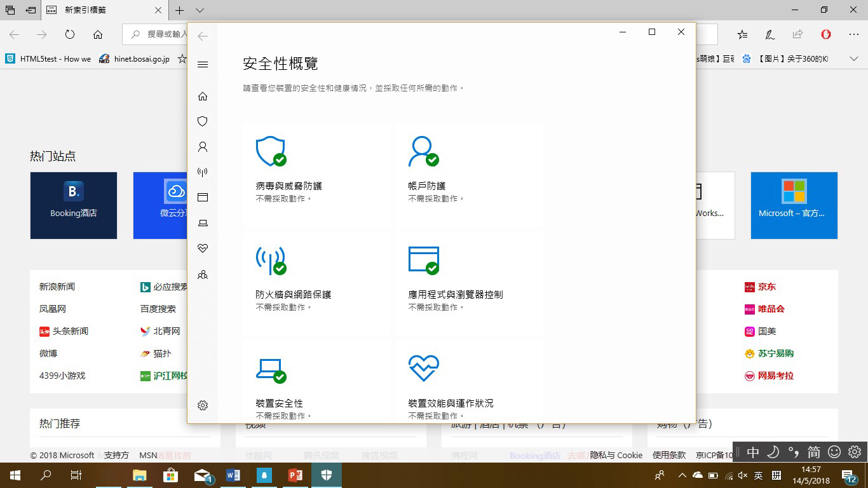The height and width of the screenshot is (488, 868).
Task: Show tabs you've set aside in Edge
Action: point(10,10)
